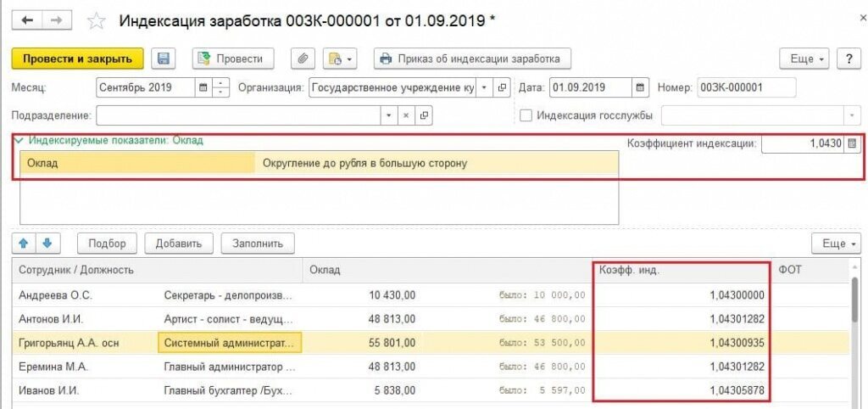Image resolution: width=868 pixels, height=409 pixels.
Task: Open calendar picker for the Дата field
Action: tap(642, 87)
